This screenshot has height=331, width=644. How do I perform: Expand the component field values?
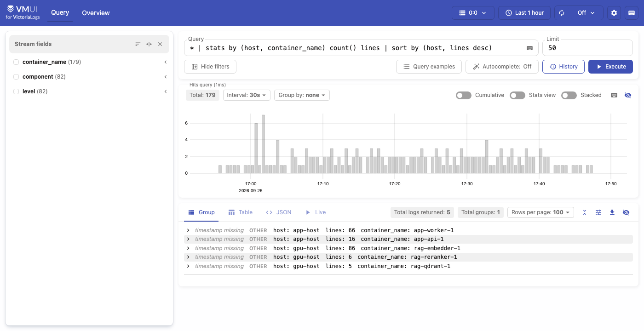(166, 77)
